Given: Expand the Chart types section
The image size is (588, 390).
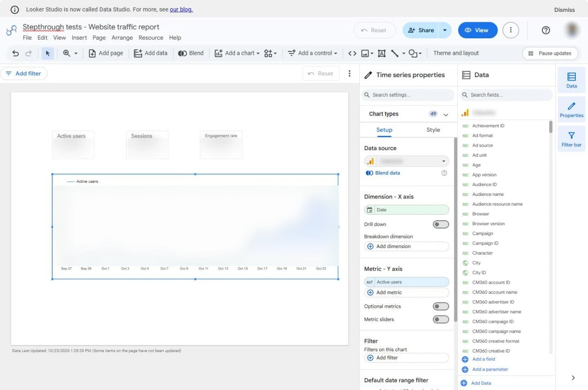Looking at the screenshot, I should click(446, 114).
